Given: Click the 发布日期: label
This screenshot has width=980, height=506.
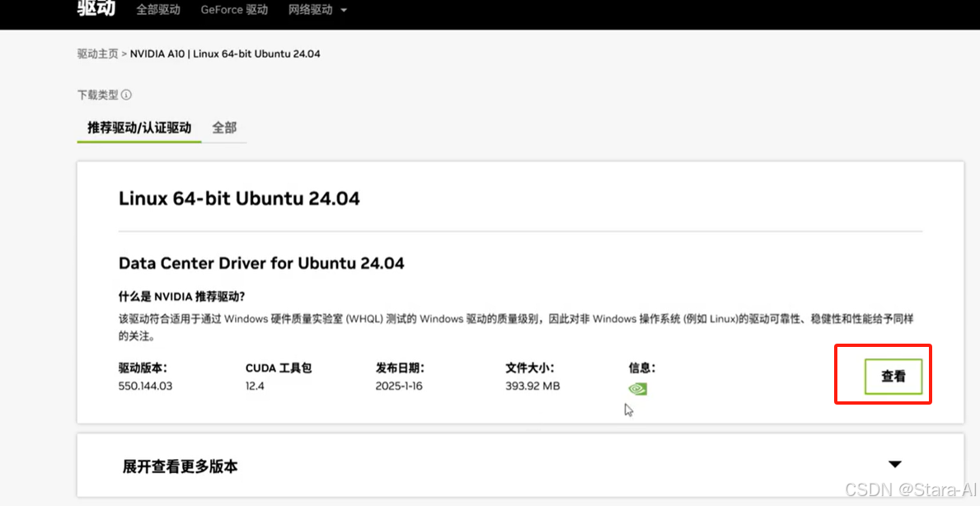Looking at the screenshot, I should (x=400, y=368).
